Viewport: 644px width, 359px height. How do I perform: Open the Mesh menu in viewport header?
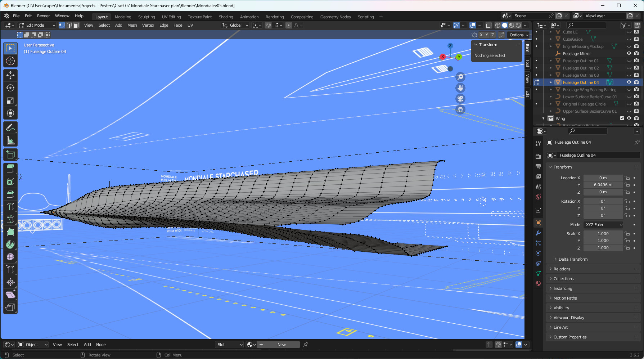coord(132,25)
